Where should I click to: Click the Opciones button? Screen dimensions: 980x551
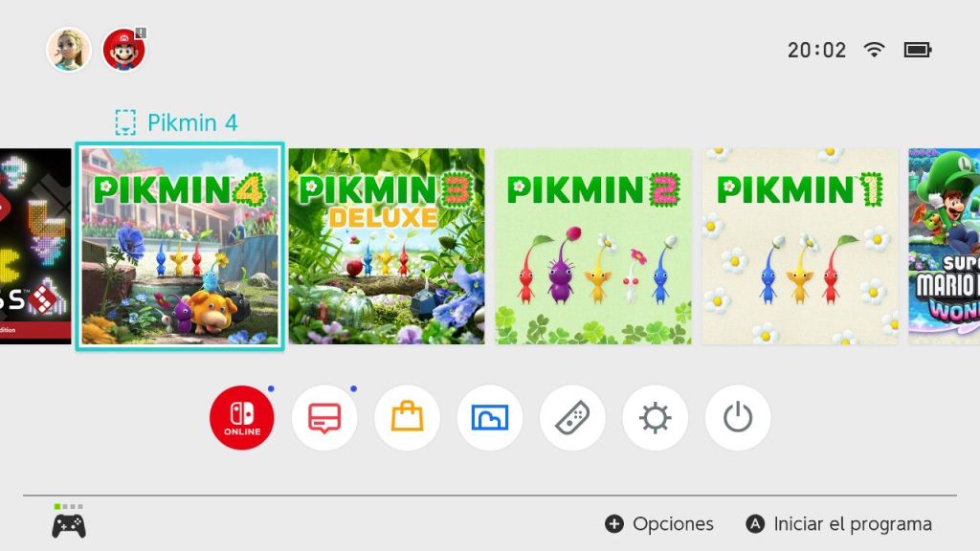(659, 523)
